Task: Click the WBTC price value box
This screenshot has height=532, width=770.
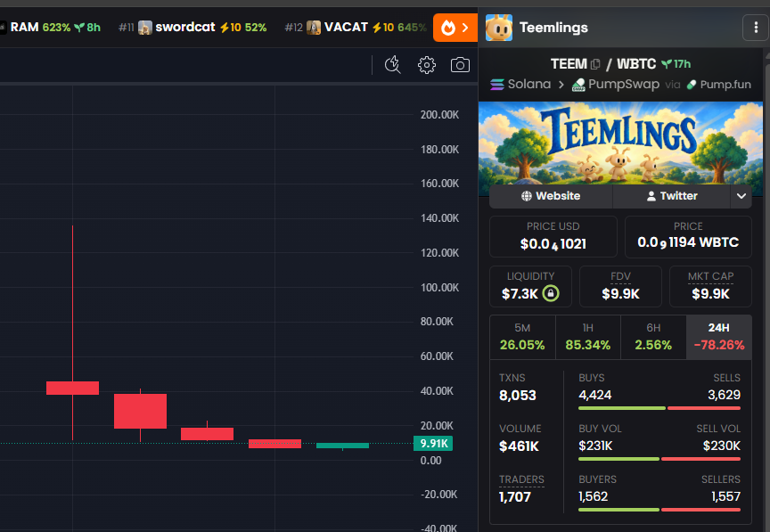Action: click(x=688, y=237)
